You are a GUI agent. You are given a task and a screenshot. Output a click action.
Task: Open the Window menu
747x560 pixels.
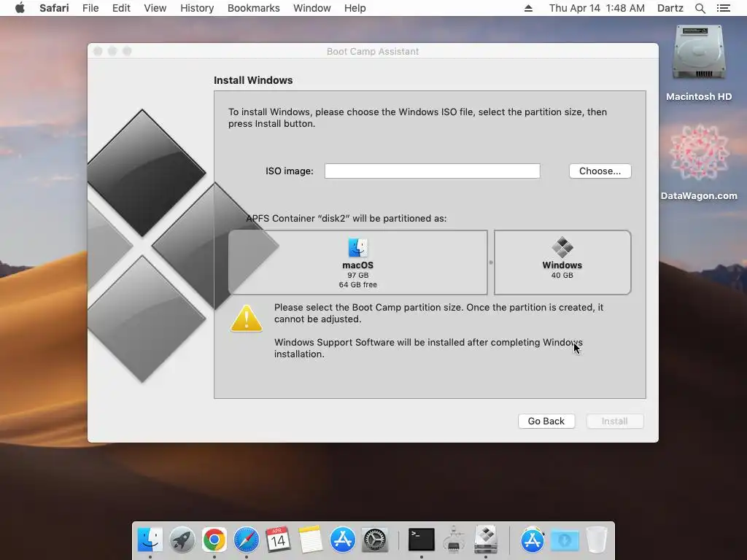(x=312, y=8)
